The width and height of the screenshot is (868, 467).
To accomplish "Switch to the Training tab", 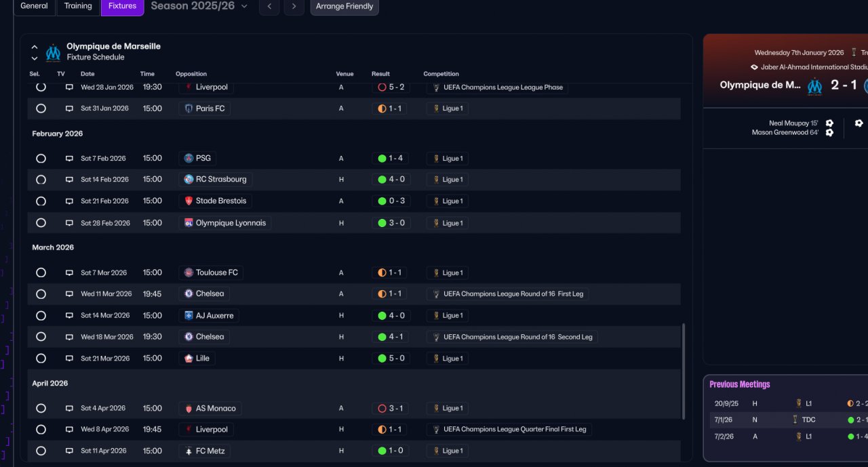I will [78, 6].
